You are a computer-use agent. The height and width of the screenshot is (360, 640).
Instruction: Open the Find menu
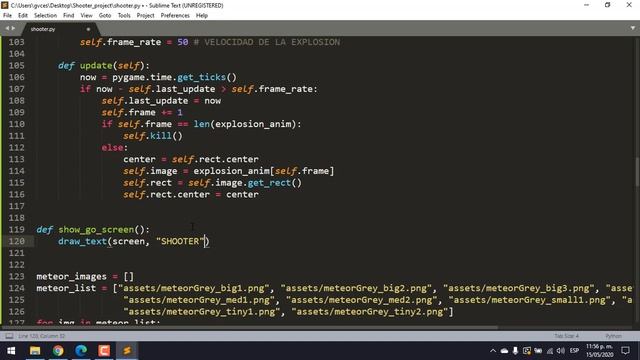click(69, 16)
